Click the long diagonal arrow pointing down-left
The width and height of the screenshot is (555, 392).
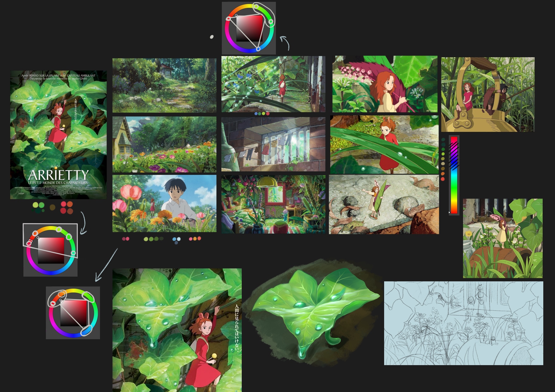coord(106,265)
